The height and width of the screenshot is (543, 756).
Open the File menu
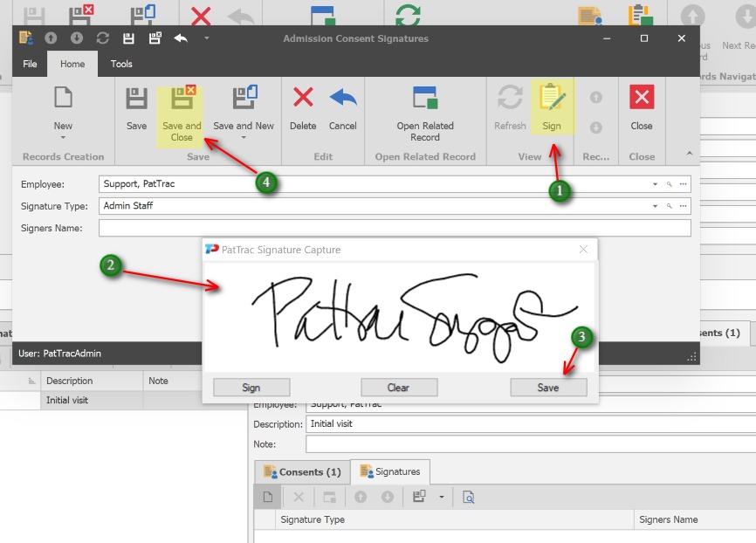[x=30, y=64]
